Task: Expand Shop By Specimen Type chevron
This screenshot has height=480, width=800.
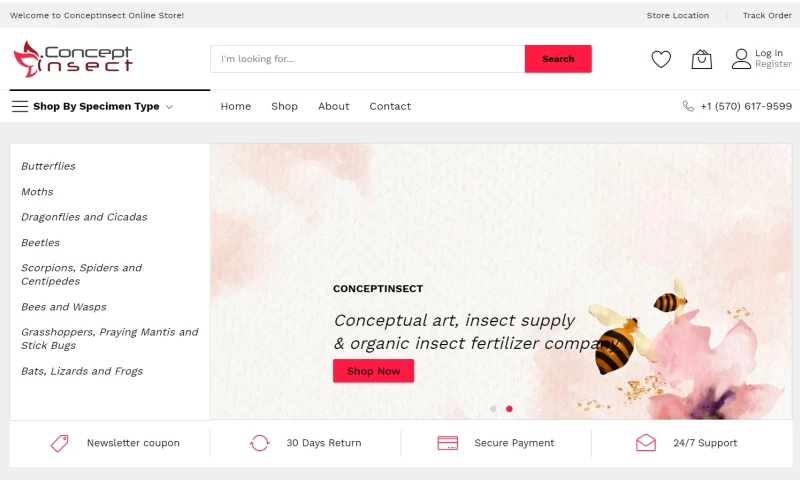Action: click(169, 107)
